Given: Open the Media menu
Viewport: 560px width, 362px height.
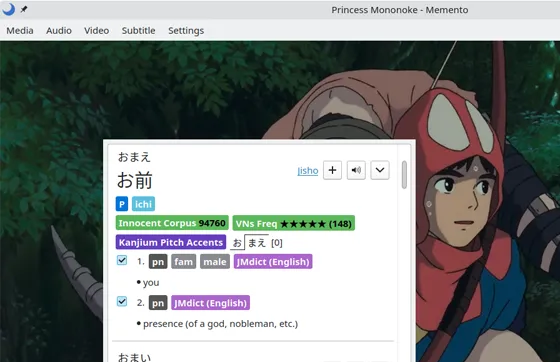Looking at the screenshot, I should 20,31.
